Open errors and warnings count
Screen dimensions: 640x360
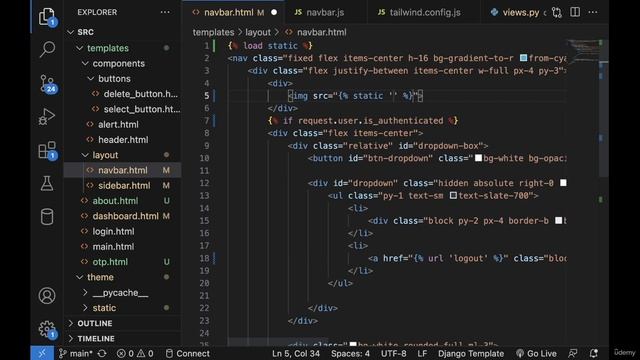135,353
